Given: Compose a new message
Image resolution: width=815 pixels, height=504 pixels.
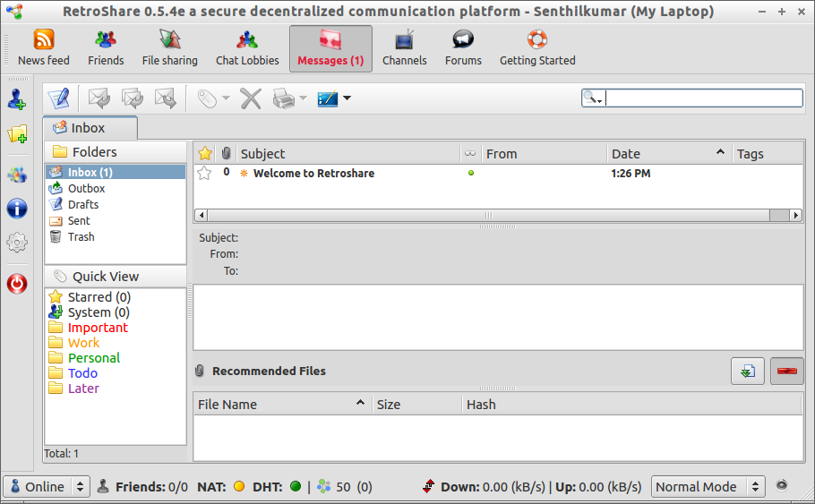Looking at the screenshot, I should [x=59, y=98].
